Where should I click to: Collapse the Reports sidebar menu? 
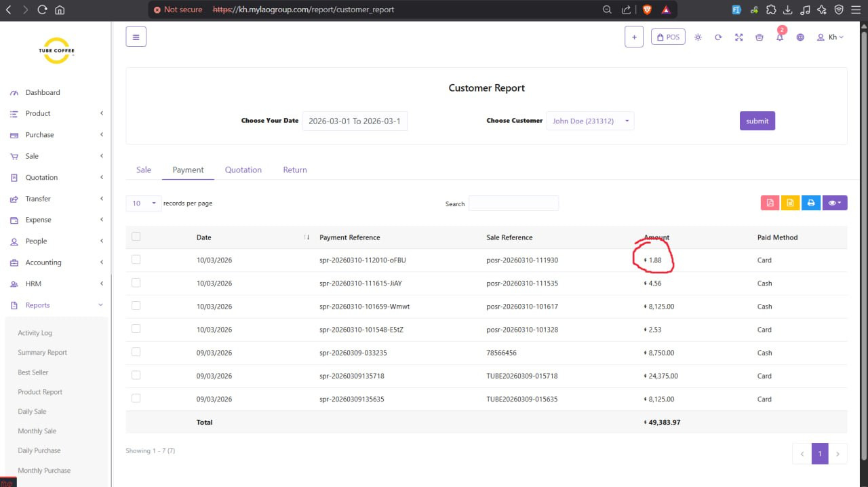[x=56, y=305]
